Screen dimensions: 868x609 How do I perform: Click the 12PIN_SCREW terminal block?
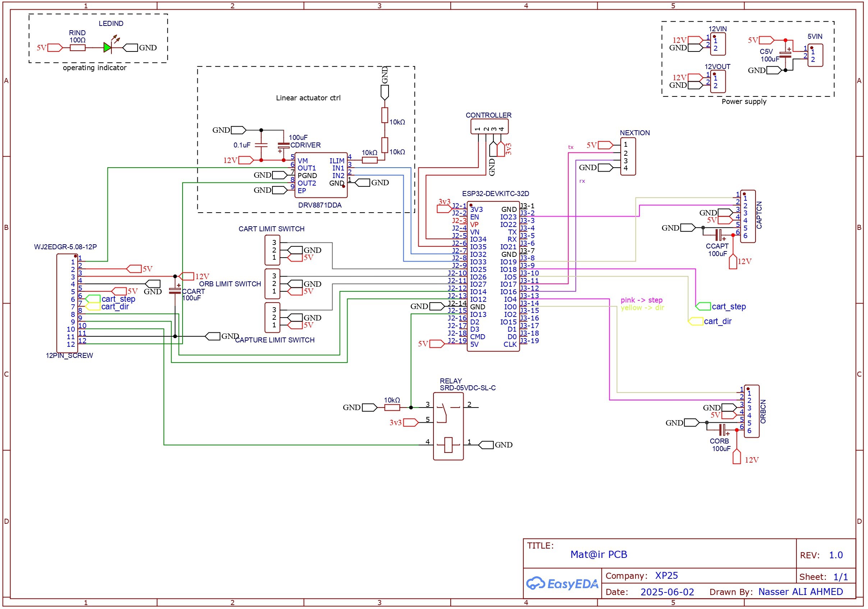67,303
